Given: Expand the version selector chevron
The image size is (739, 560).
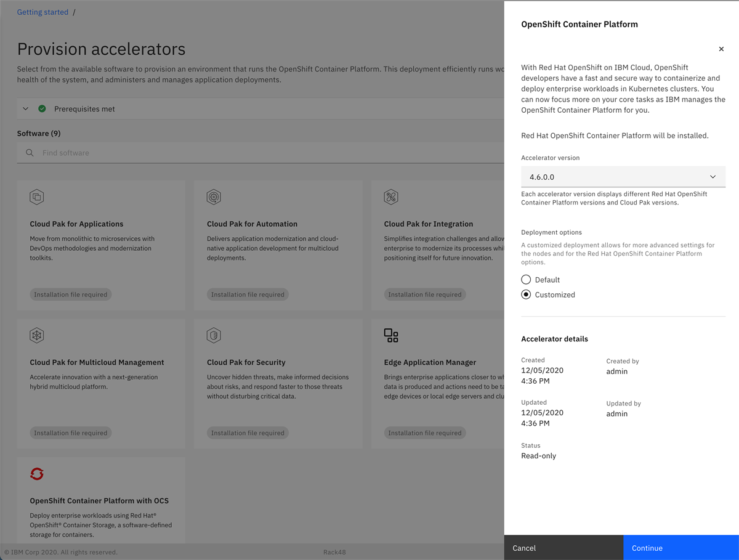Looking at the screenshot, I should 713,176.
